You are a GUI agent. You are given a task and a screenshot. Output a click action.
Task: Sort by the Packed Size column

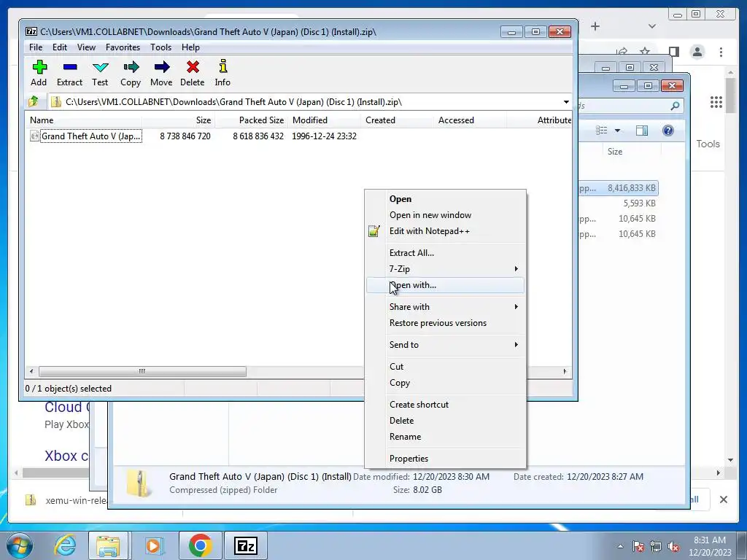(251, 120)
